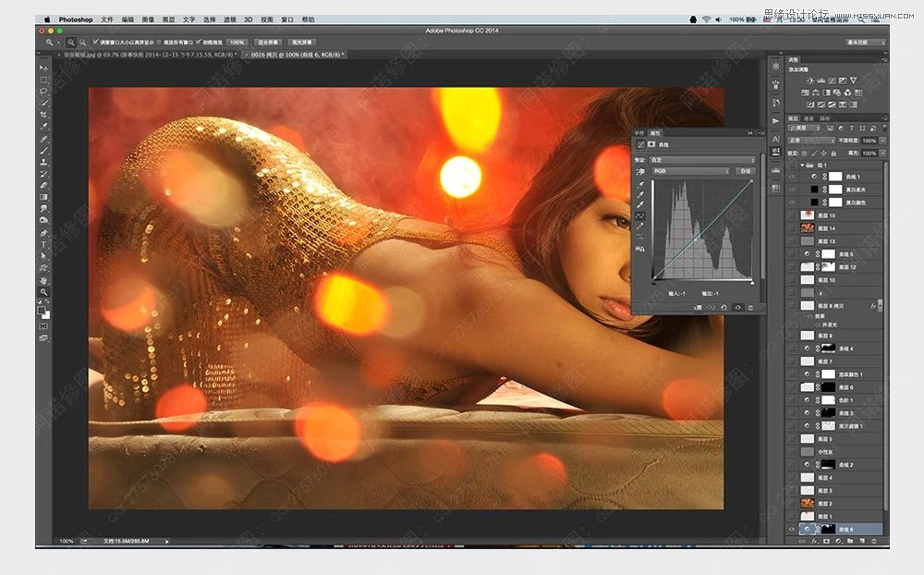Click the white point slider under histogram
Viewport: 924px width, 575px height.
coord(751,283)
